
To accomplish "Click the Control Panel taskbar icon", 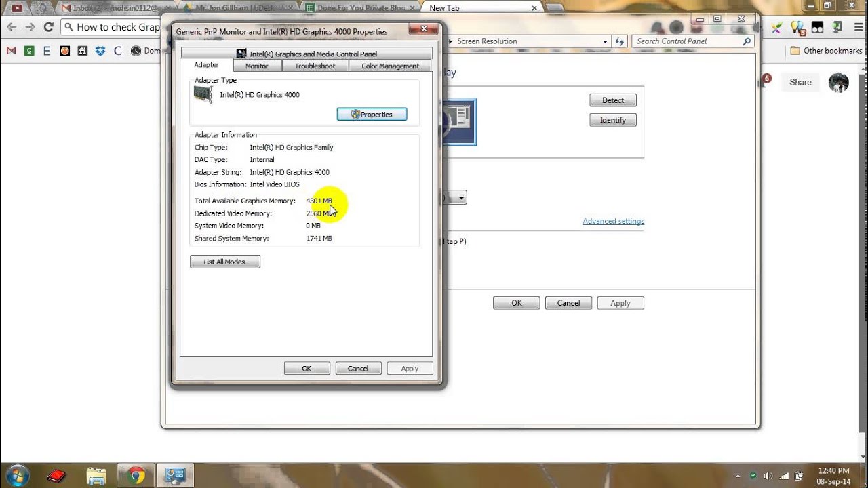I will [176, 476].
